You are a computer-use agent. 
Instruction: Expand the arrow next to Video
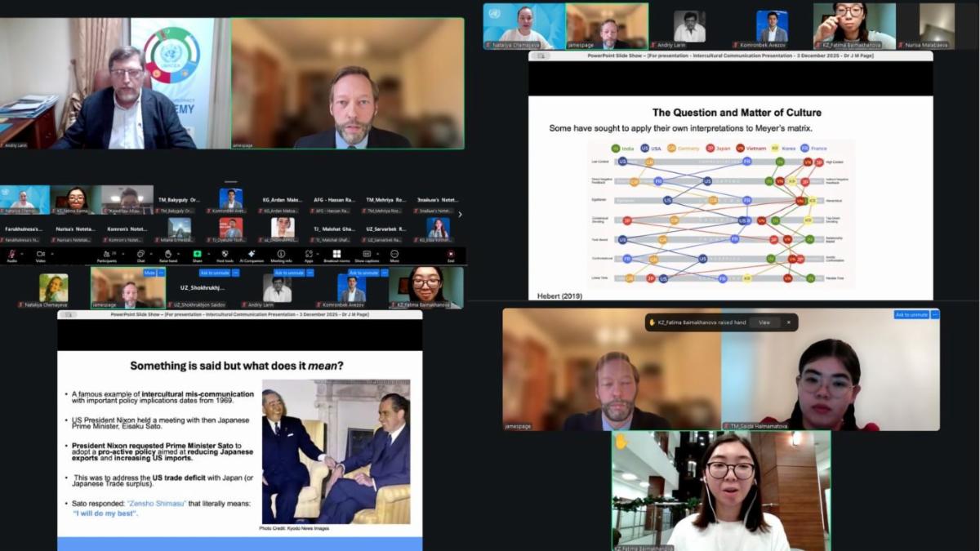[51, 253]
